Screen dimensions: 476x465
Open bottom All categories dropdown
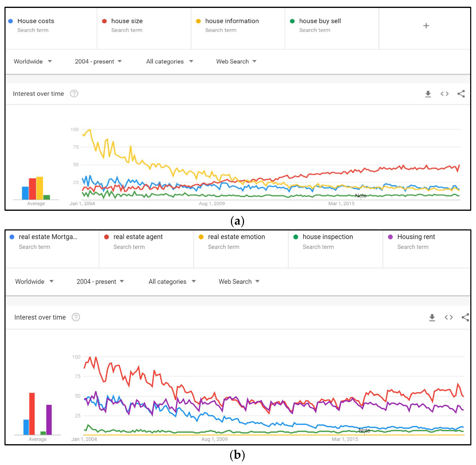click(x=172, y=282)
